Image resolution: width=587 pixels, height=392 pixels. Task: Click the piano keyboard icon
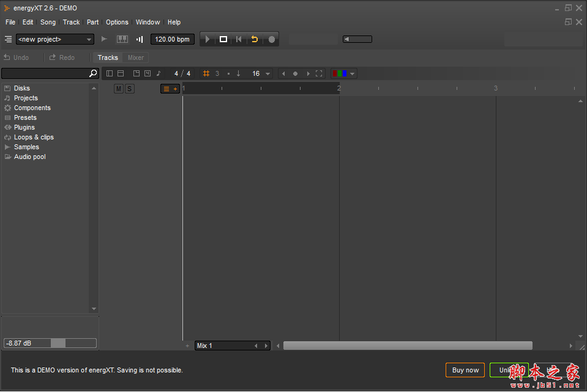(122, 39)
